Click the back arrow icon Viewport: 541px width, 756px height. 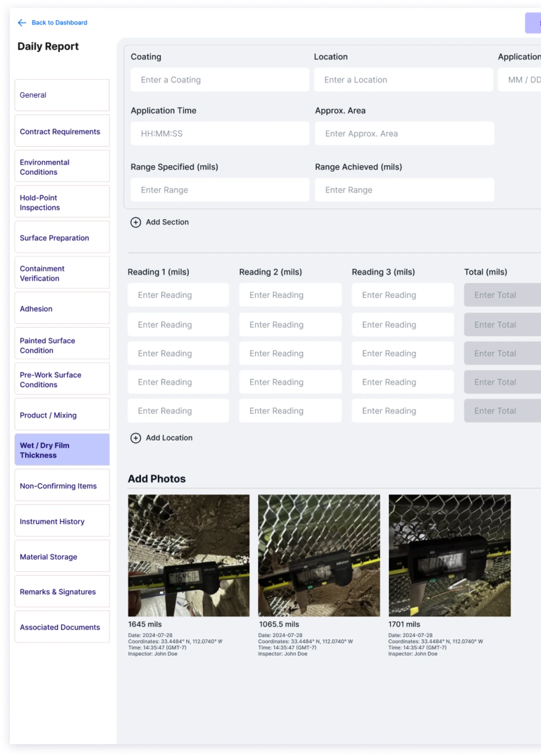coord(22,23)
